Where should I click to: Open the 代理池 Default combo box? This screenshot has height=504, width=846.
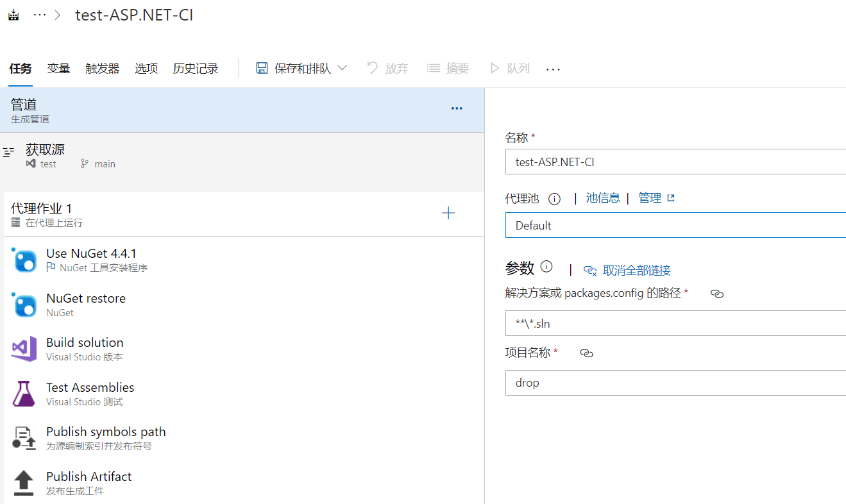(x=675, y=225)
